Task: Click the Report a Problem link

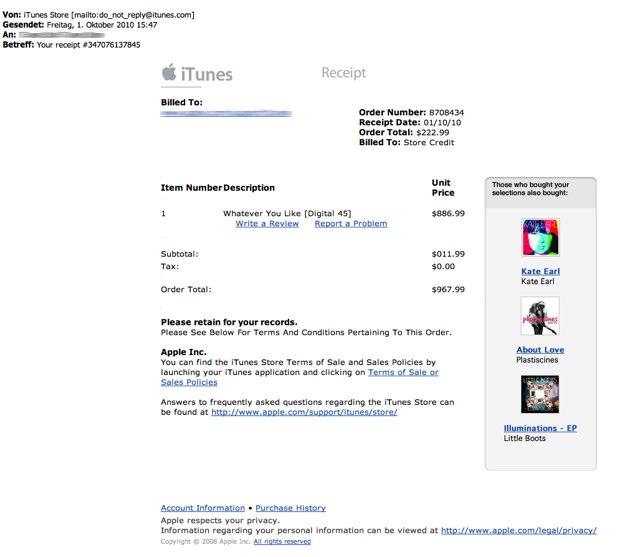Action: pyautogui.click(x=350, y=224)
